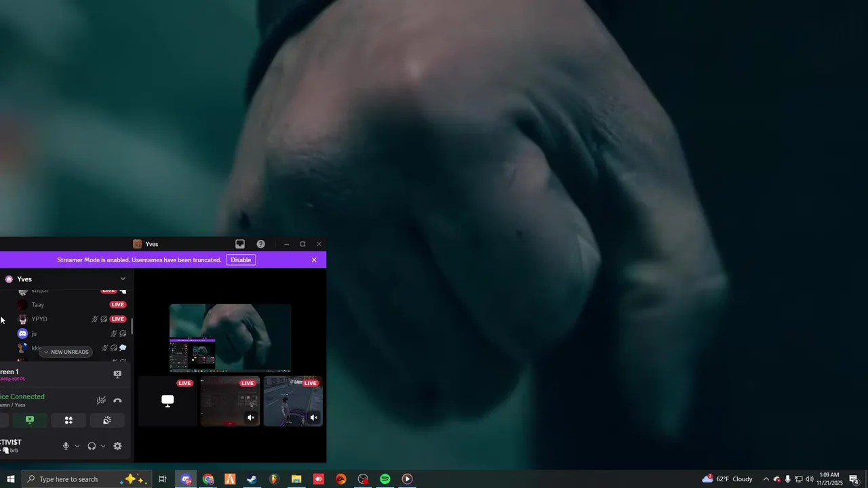
Task: Click the voice channel list scrollbar
Action: coord(132,325)
